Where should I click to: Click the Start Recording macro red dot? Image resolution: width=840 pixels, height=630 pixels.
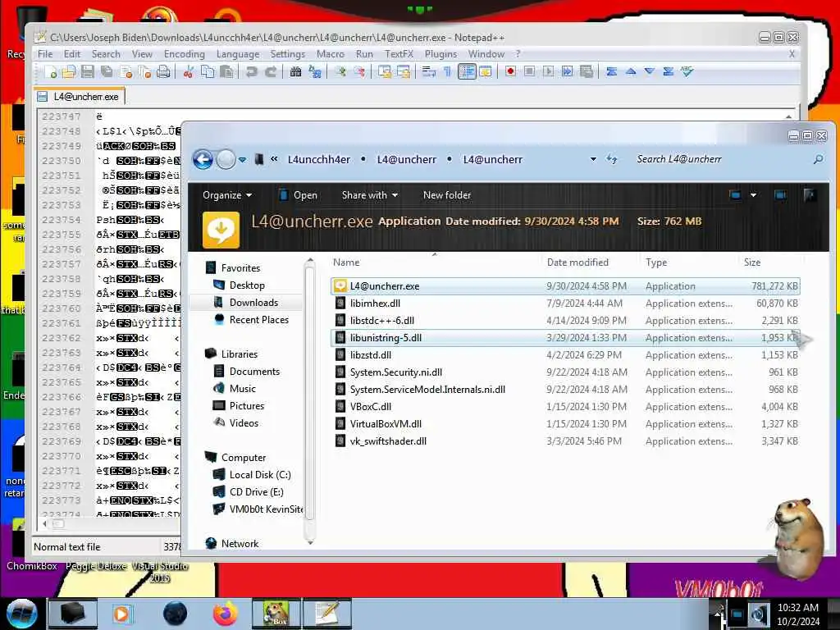[x=510, y=71]
